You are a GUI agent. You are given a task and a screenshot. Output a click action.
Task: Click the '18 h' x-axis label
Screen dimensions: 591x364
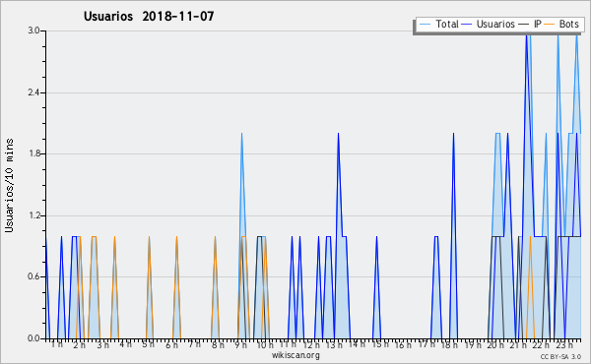[449, 344]
